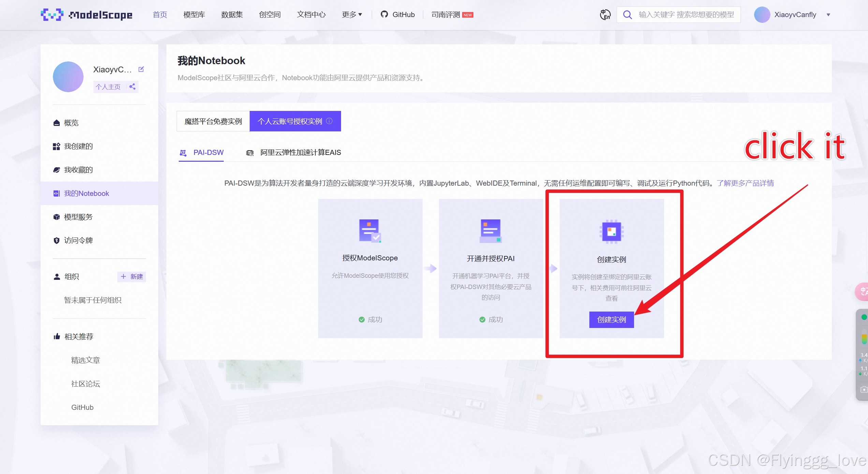Image resolution: width=868 pixels, height=474 pixels.
Task: Open 社区论坛 link
Action: (85, 384)
